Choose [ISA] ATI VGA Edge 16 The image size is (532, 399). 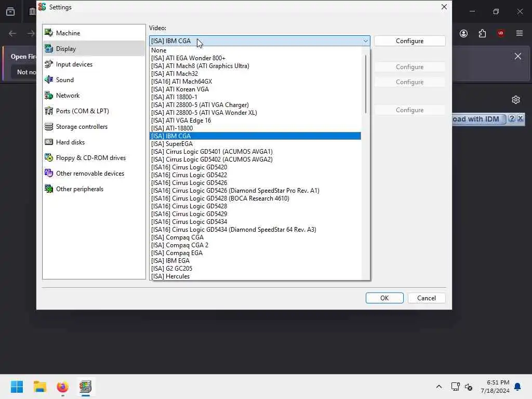pos(255,121)
